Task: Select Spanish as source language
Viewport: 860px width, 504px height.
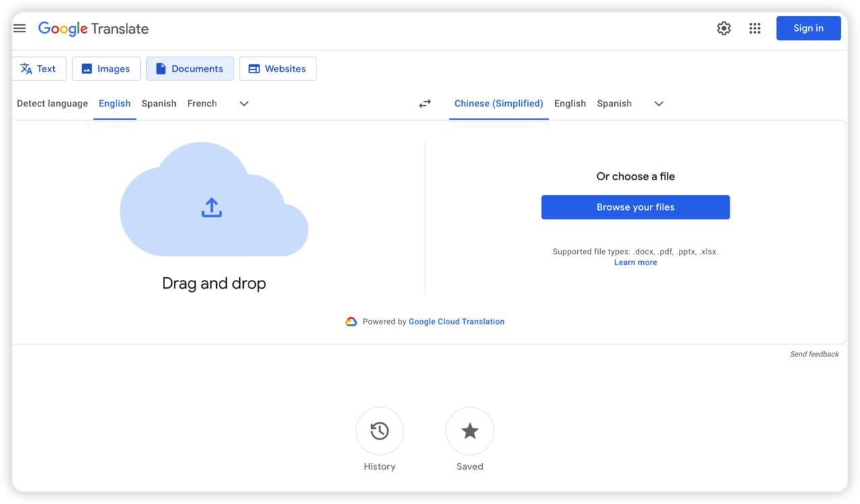Action: coord(159,104)
